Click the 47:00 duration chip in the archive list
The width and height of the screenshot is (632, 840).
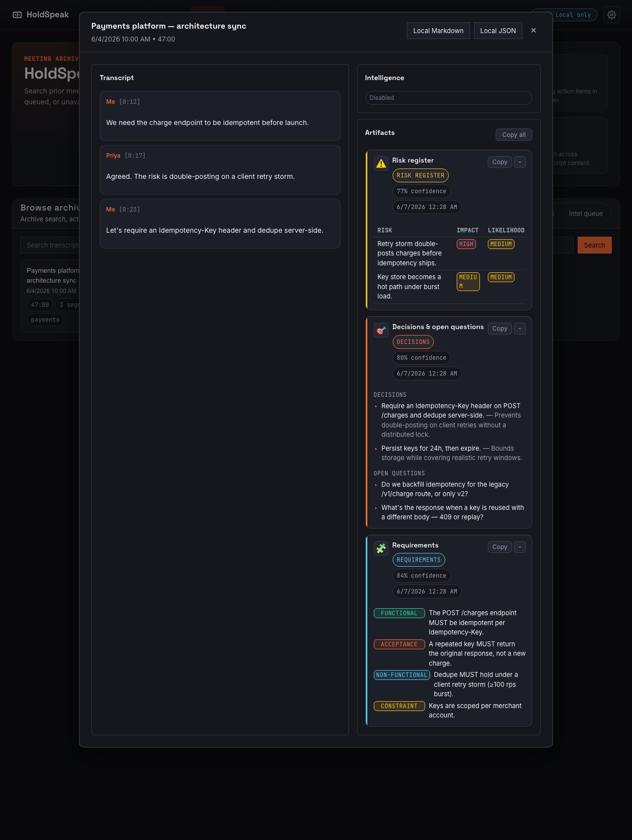point(40,305)
